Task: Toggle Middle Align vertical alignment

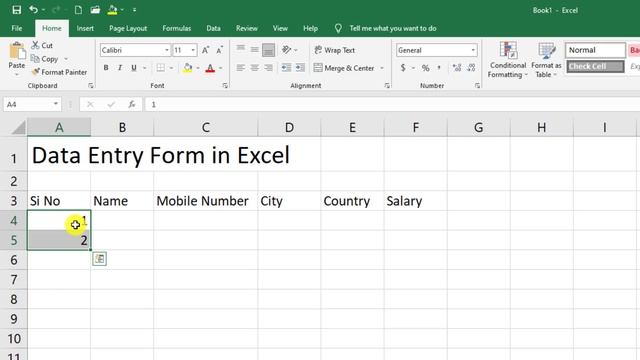Action: pyautogui.click(x=255, y=50)
